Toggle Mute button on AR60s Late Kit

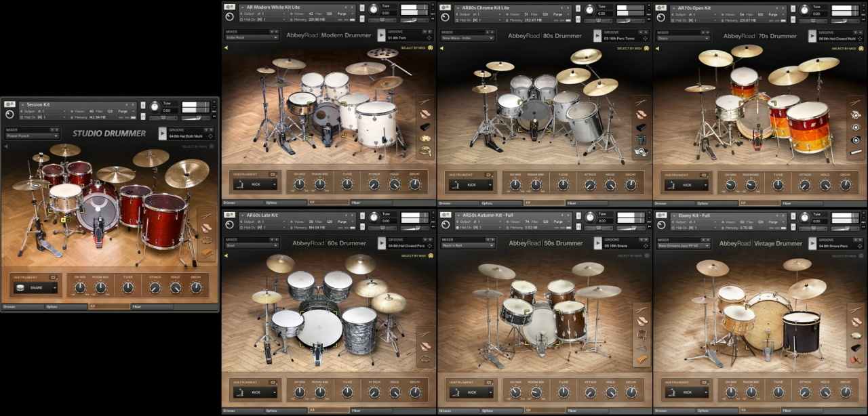point(362,226)
